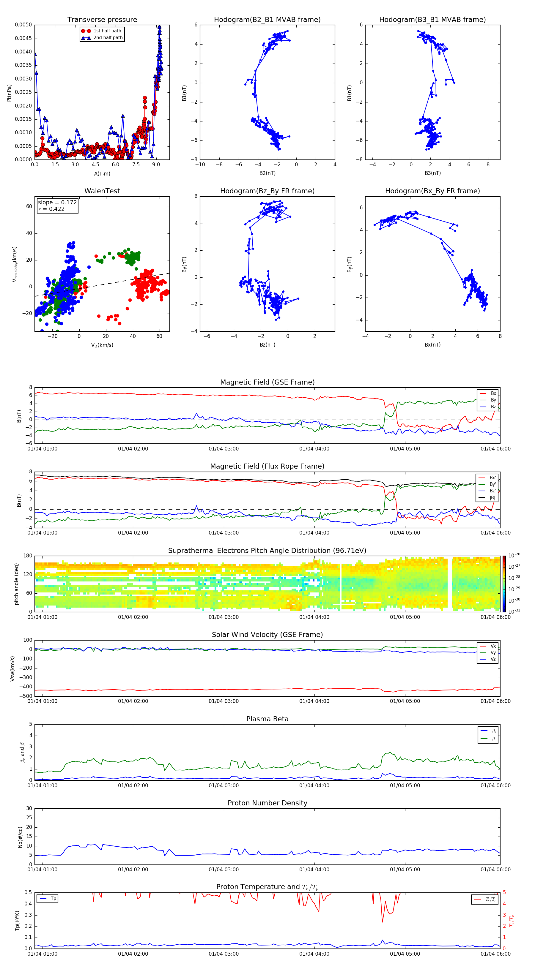Click the 'Plasma Beta' plot title
Screen dimensions: 535x980
pyautogui.click(x=267, y=719)
